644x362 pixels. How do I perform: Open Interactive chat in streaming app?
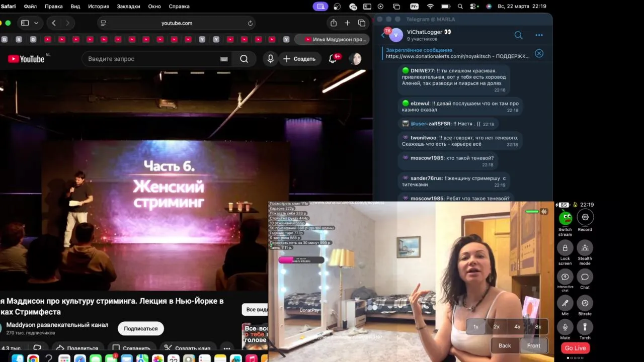pos(565,277)
